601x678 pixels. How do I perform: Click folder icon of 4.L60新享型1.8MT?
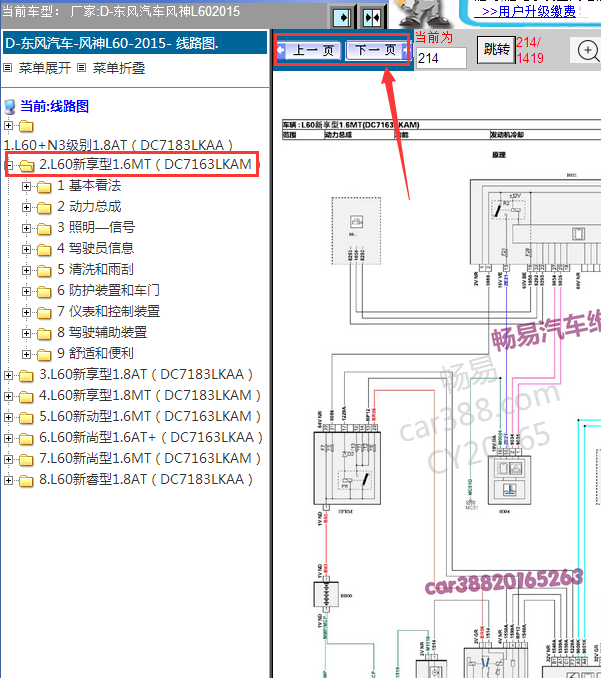pyautogui.click(x=26, y=397)
